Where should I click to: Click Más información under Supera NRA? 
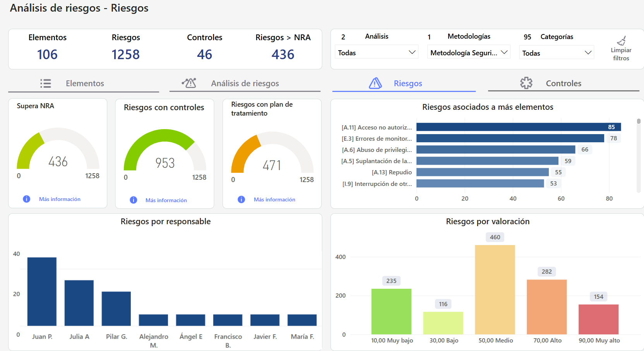coord(60,199)
